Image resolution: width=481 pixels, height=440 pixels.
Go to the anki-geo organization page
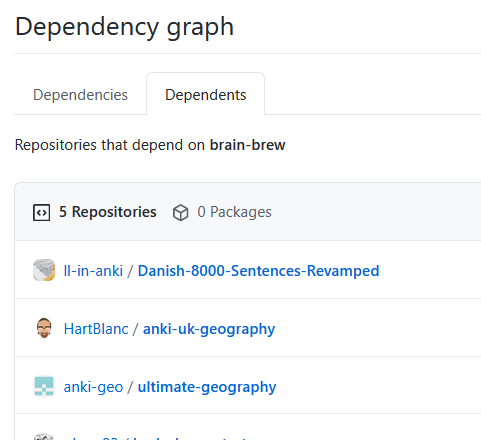pyautogui.click(x=93, y=387)
